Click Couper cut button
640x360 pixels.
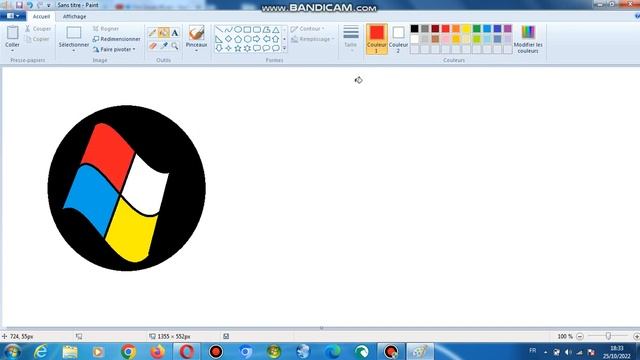(x=38, y=29)
